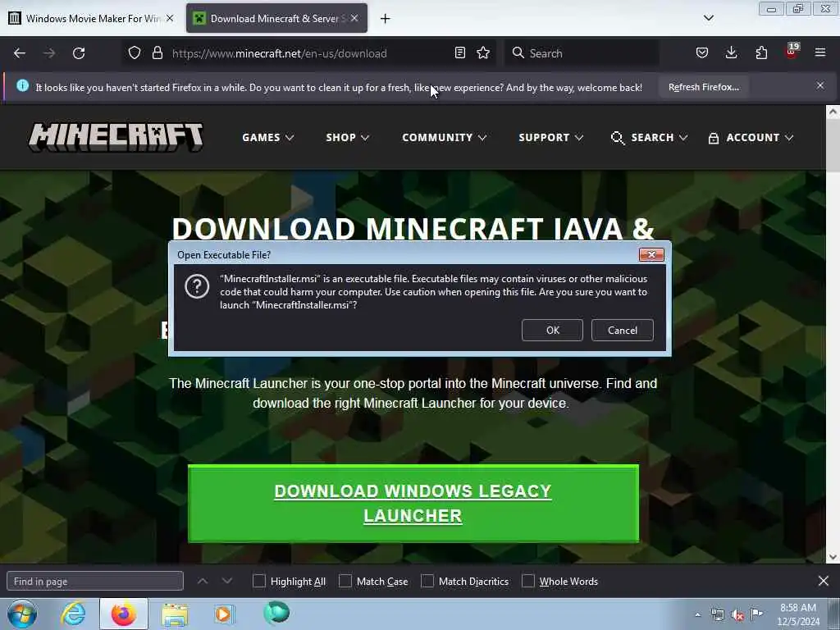840x630 pixels.
Task: Focus the Firefox Search box
Action: pos(582,53)
